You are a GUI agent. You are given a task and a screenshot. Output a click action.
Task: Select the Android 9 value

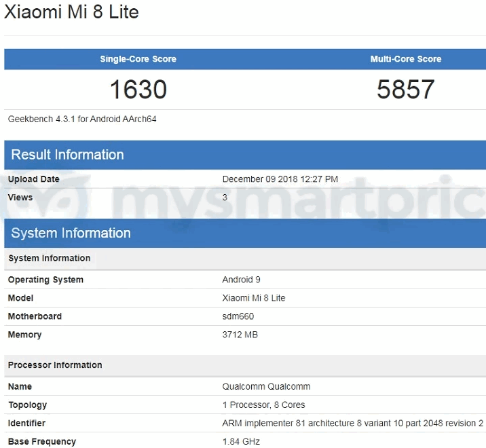[241, 280]
